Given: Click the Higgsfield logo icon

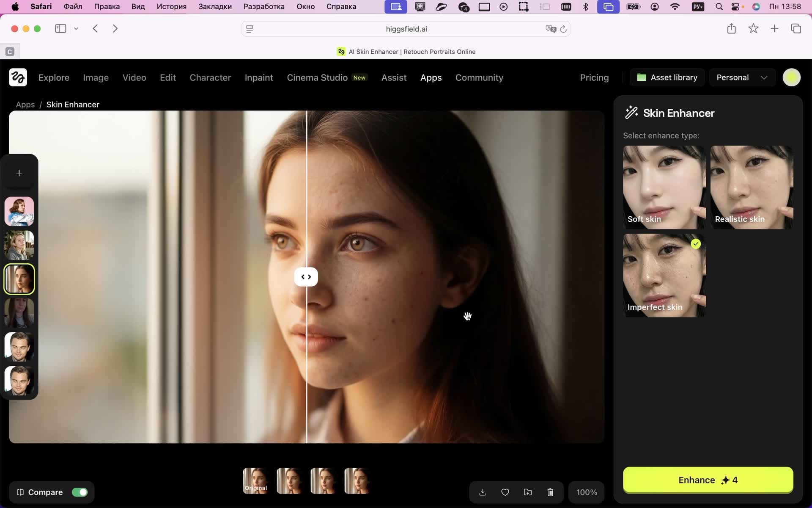Looking at the screenshot, I should click(x=18, y=77).
